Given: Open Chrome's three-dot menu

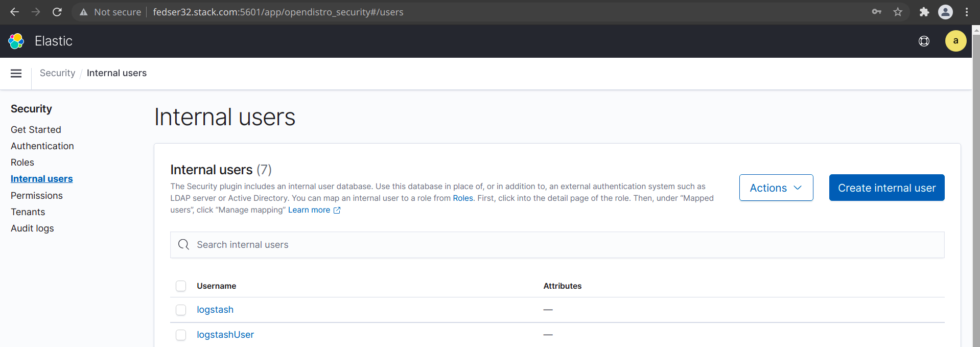Looking at the screenshot, I should pos(967,12).
